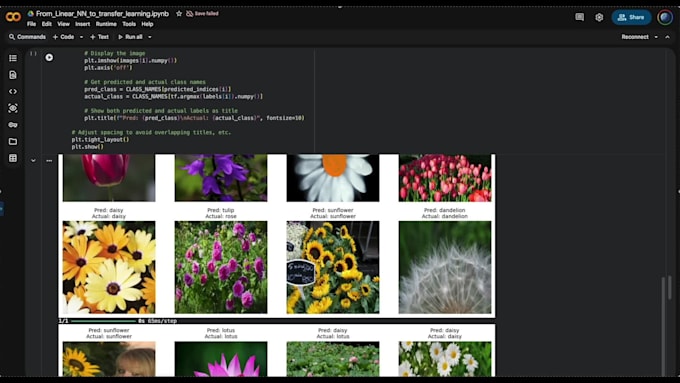Star the notebook From_Linear_NN_to_transfer_learning
680x383 pixels.
[179, 13]
